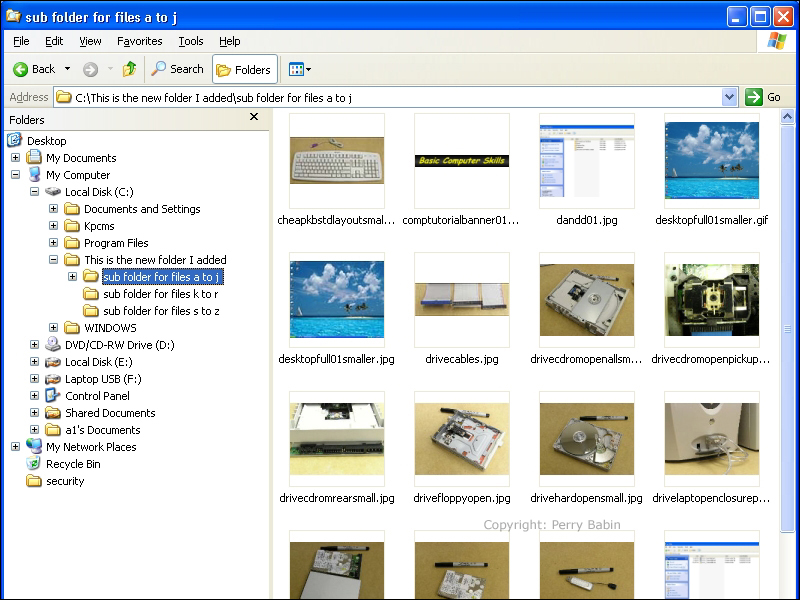Expand the Local Disk (E:) node
Screen dimensions: 800x600
(34, 362)
